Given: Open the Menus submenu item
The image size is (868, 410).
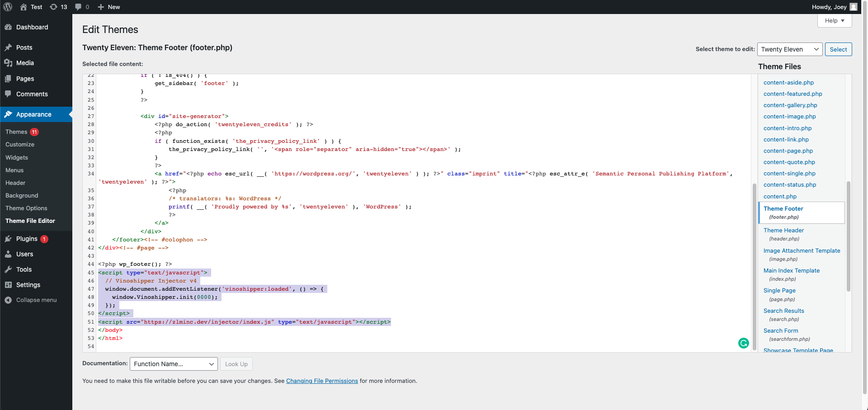Looking at the screenshot, I should pos(14,170).
